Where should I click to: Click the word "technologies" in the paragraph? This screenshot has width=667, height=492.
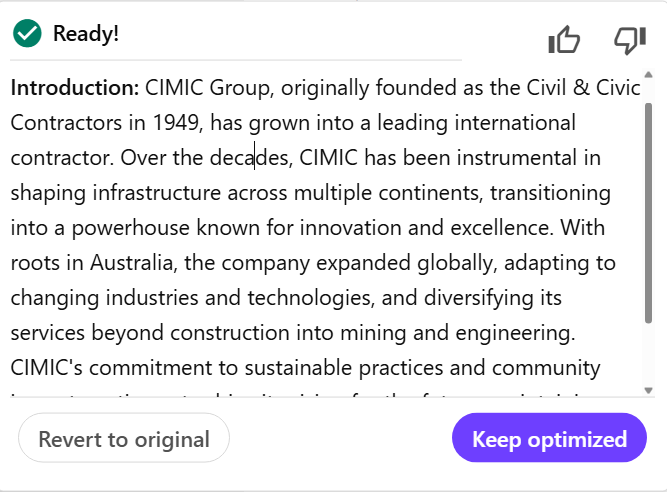(x=311, y=298)
